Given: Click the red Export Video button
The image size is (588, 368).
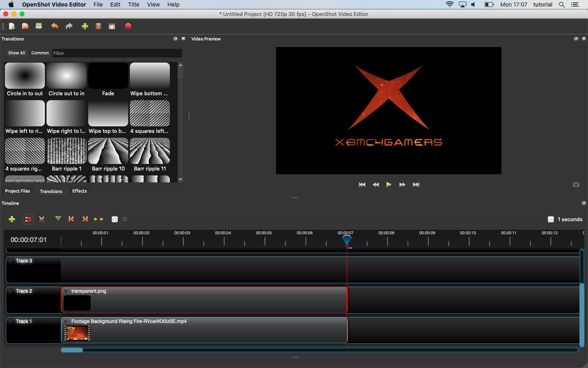Looking at the screenshot, I should tap(128, 26).
